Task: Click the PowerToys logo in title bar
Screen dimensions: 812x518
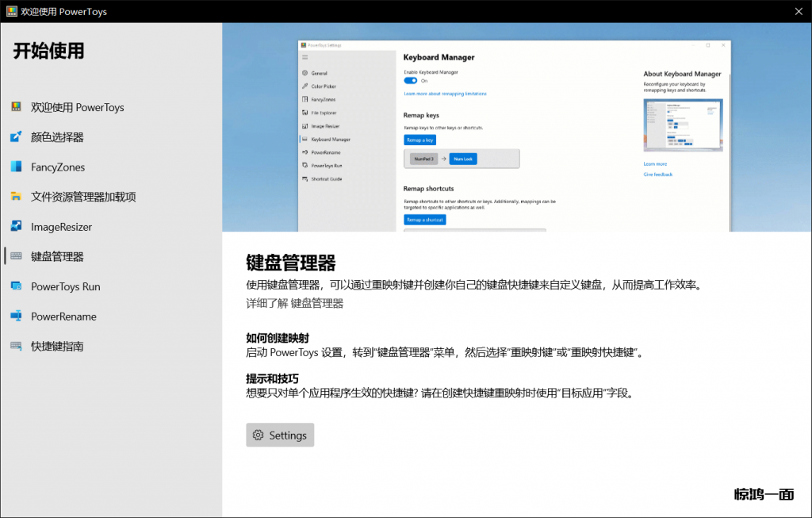Action: (12, 12)
